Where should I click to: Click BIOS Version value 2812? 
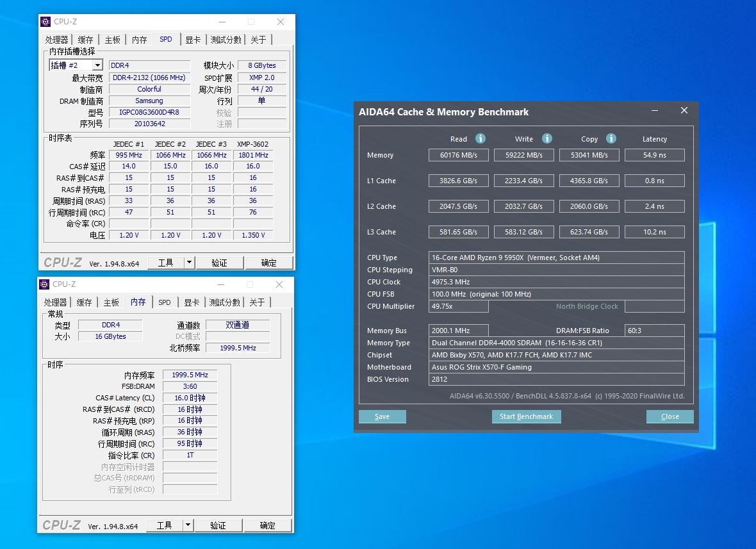pyautogui.click(x=556, y=379)
